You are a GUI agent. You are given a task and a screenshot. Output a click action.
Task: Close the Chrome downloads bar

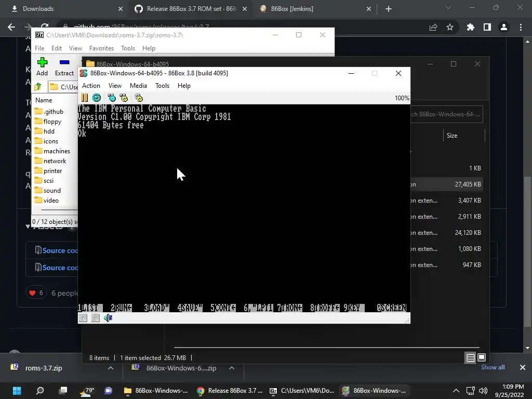coord(523,367)
